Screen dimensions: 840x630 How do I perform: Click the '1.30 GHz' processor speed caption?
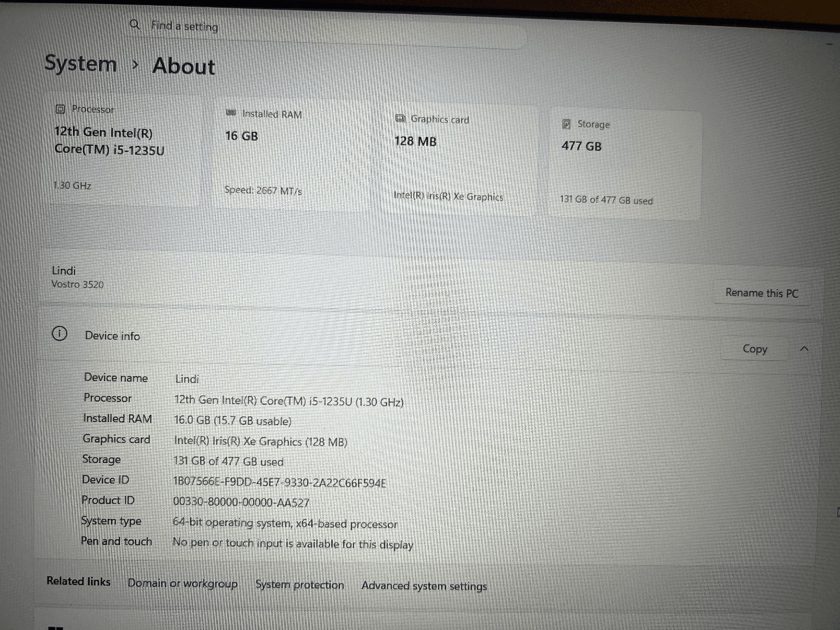click(x=72, y=185)
